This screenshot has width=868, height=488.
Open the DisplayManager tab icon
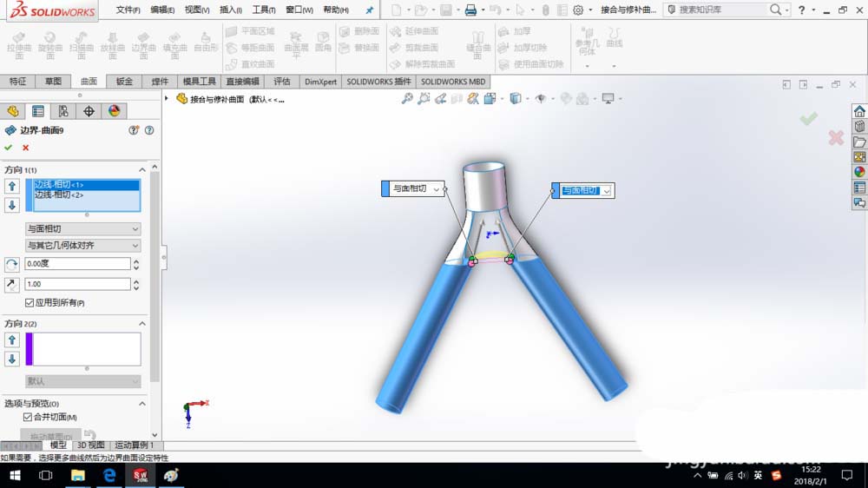pos(114,111)
